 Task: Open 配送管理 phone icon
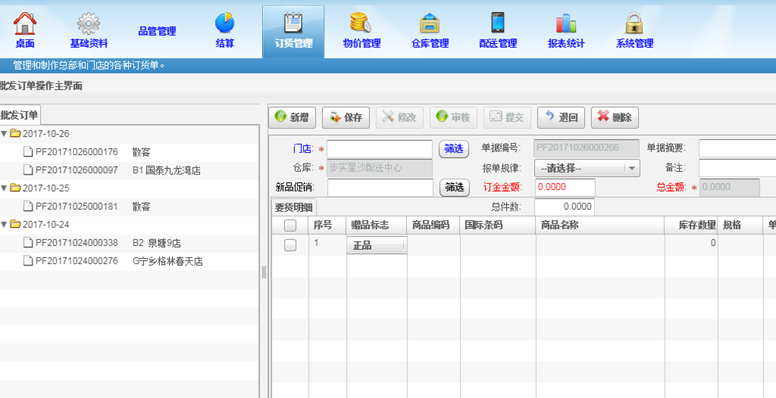498,23
